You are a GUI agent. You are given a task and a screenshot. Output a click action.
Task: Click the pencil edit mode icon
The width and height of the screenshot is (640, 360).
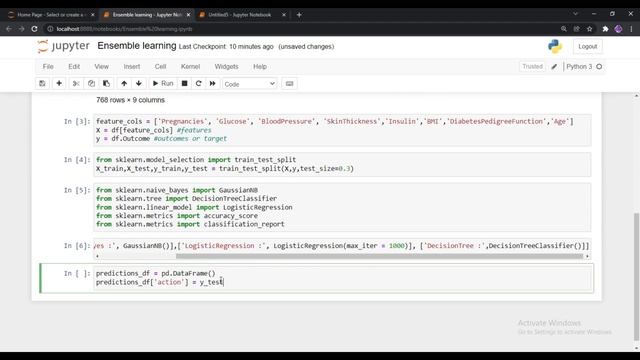(x=554, y=67)
